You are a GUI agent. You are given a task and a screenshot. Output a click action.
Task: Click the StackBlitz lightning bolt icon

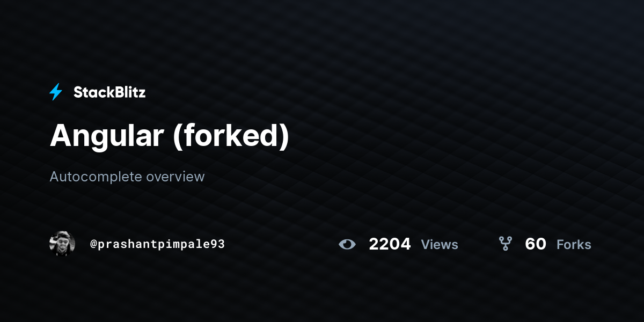(56, 92)
